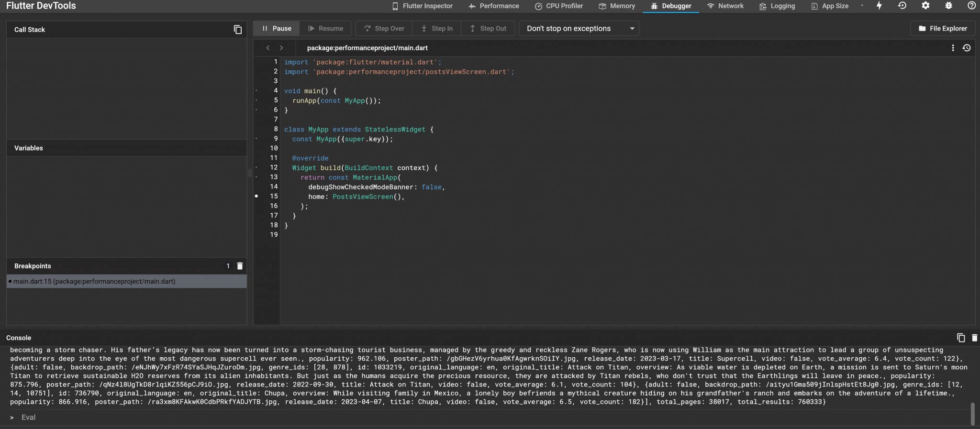Open the File Explorer panel
The height and width of the screenshot is (429, 980).
coord(943,29)
